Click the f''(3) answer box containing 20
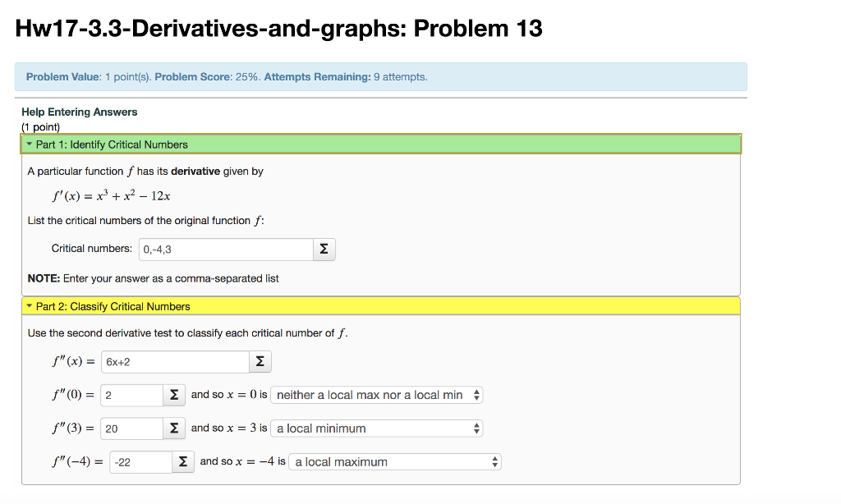Screen dimensions: 841x504 click(131, 428)
